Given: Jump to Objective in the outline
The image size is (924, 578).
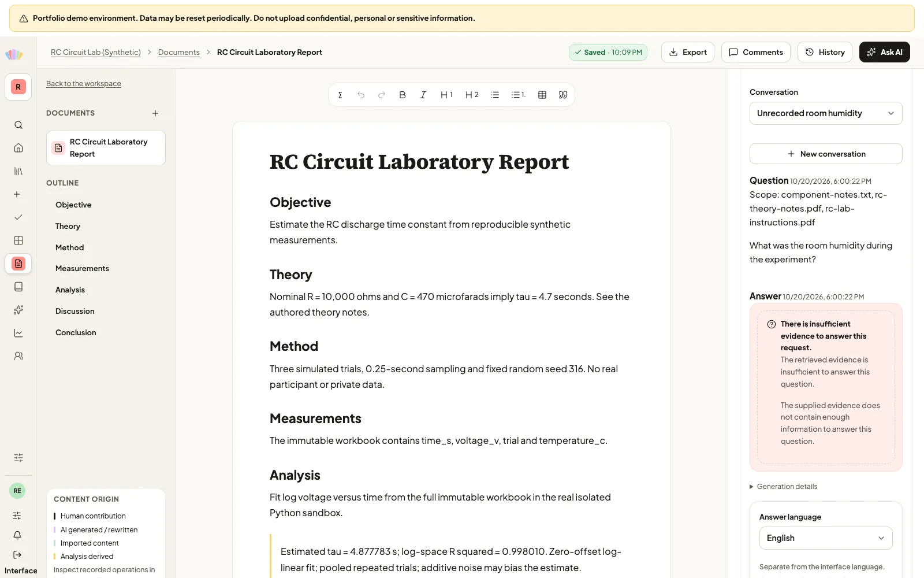Looking at the screenshot, I should click(73, 205).
